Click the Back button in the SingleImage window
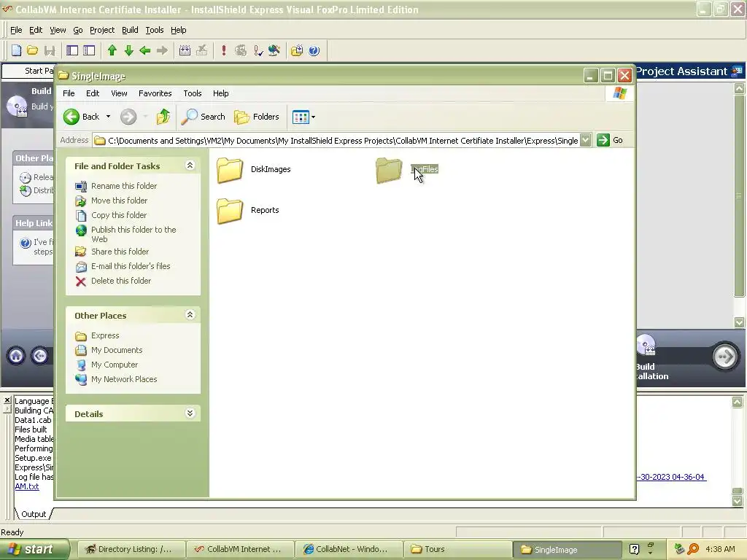747x560 pixels. pyautogui.click(x=82, y=117)
